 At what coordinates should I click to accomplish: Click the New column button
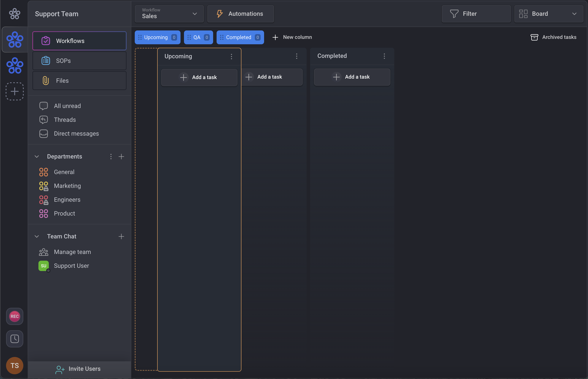click(292, 37)
